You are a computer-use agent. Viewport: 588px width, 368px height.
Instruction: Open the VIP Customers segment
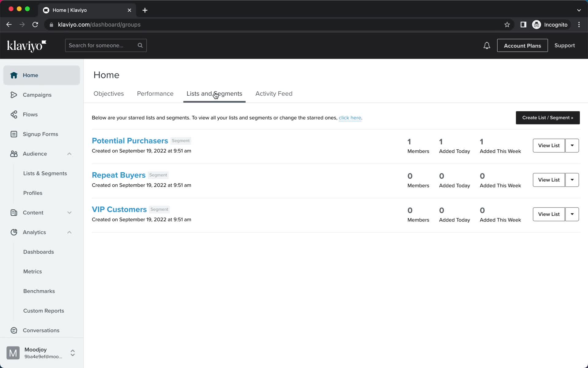click(x=119, y=209)
